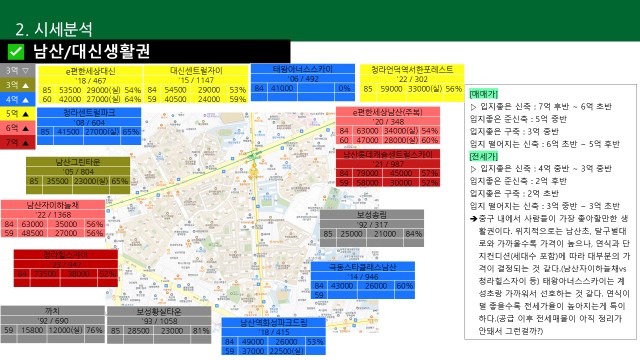The width and height of the screenshot is (640, 360).
Task: Click the map at the center intersection
Action: 254,156
